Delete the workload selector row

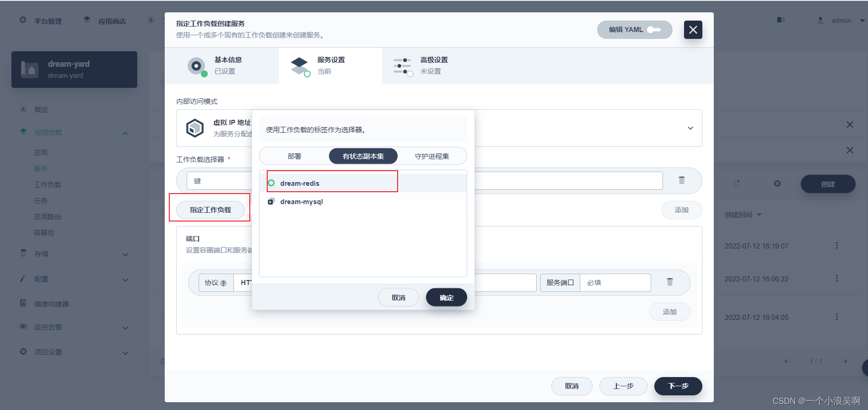click(681, 180)
